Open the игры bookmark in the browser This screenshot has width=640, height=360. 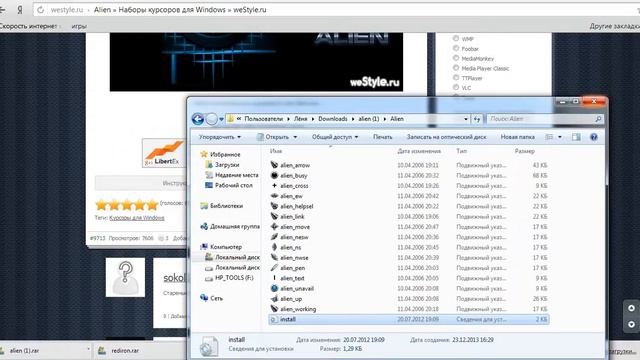click(79, 26)
